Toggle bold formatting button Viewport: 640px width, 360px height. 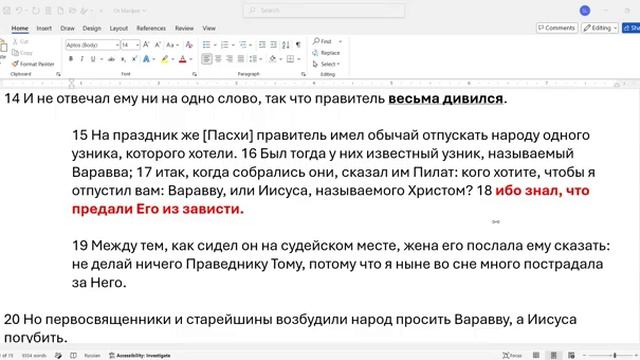[71, 59]
